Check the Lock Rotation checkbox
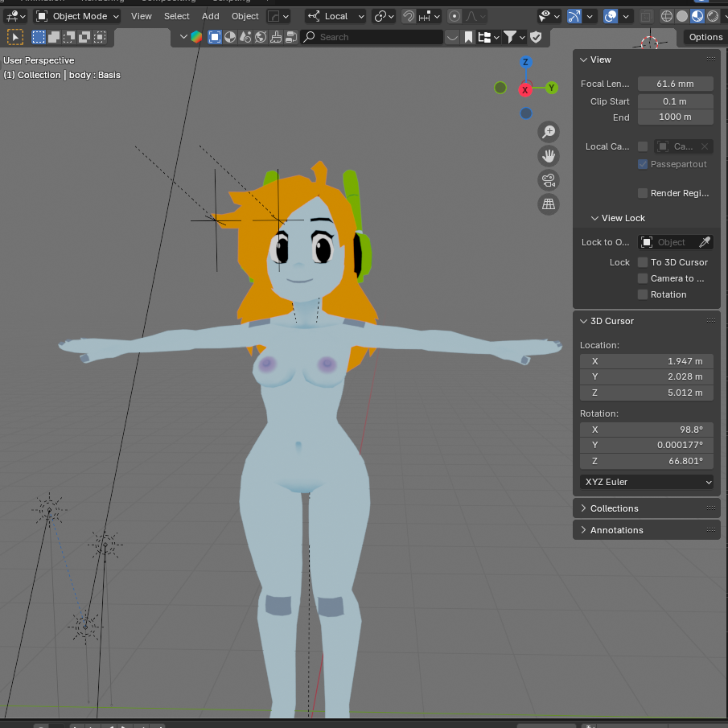 [643, 294]
